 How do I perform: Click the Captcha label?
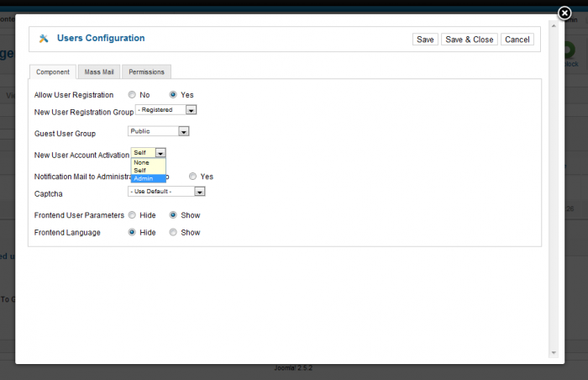click(x=49, y=193)
